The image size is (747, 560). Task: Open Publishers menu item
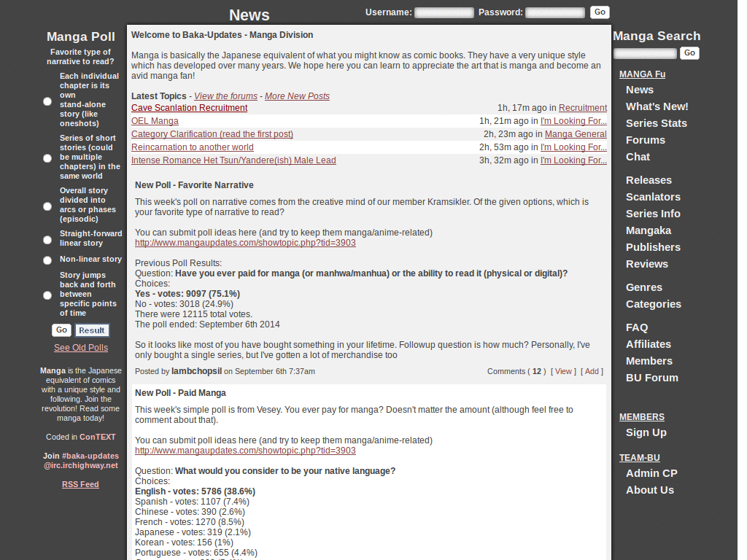653,247
